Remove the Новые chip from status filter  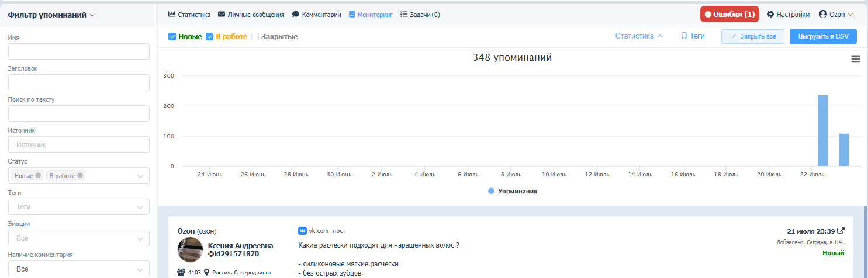tap(38, 175)
